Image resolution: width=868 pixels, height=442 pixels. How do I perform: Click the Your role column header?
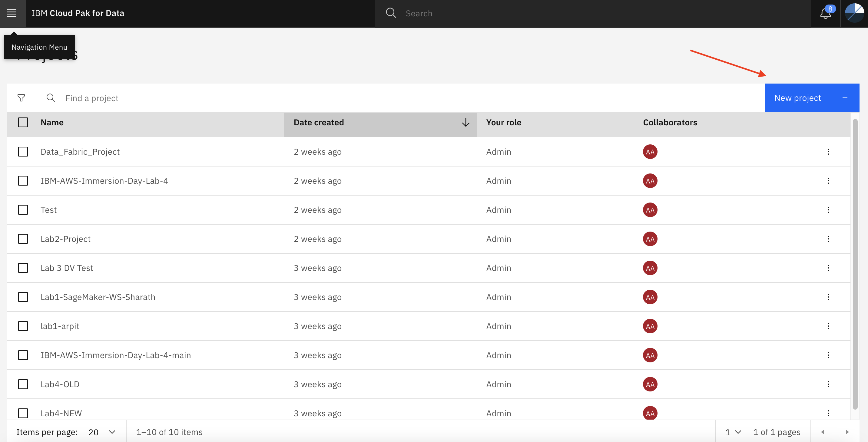click(503, 122)
